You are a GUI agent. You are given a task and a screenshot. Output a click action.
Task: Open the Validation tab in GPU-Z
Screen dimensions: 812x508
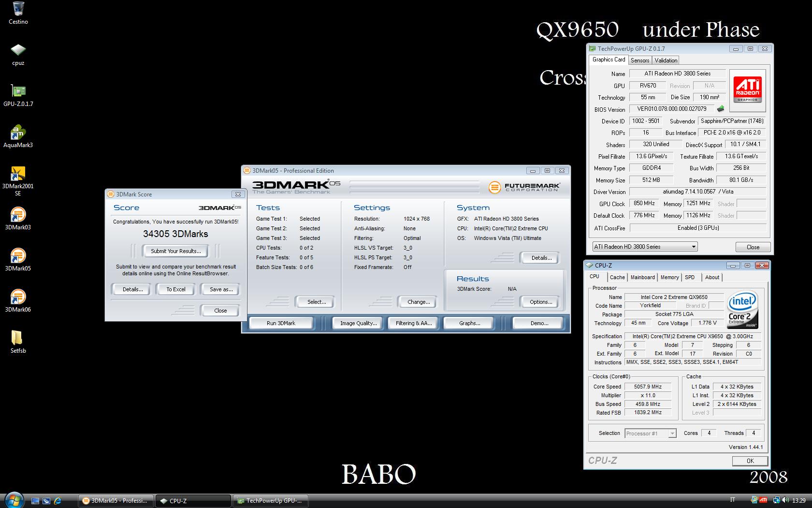coord(666,60)
